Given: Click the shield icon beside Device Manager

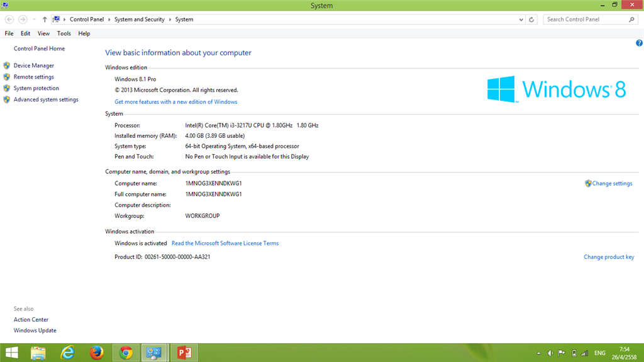Looking at the screenshot, I should (x=6, y=65).
